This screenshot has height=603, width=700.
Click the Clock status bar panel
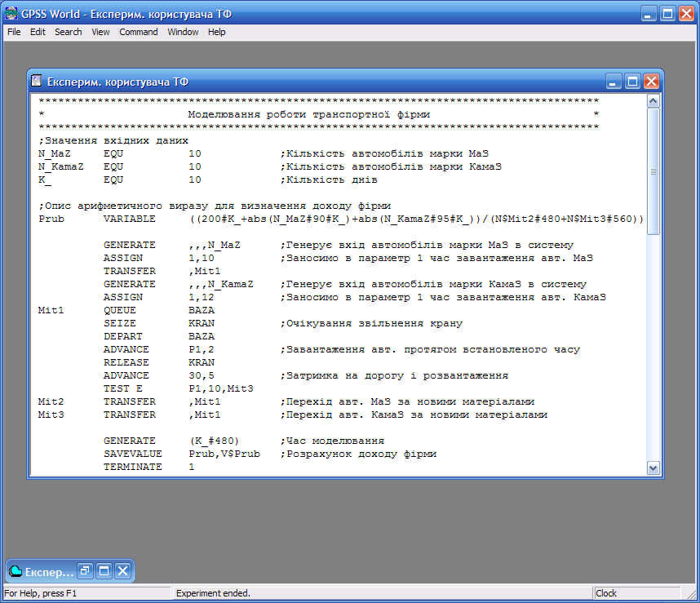(x=637, y=593)
